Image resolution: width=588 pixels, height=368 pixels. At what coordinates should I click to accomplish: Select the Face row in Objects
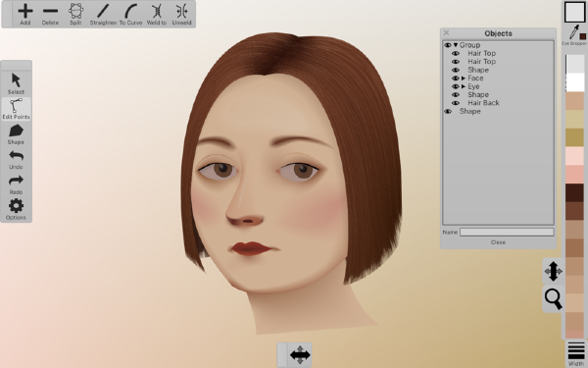(499, 79)
